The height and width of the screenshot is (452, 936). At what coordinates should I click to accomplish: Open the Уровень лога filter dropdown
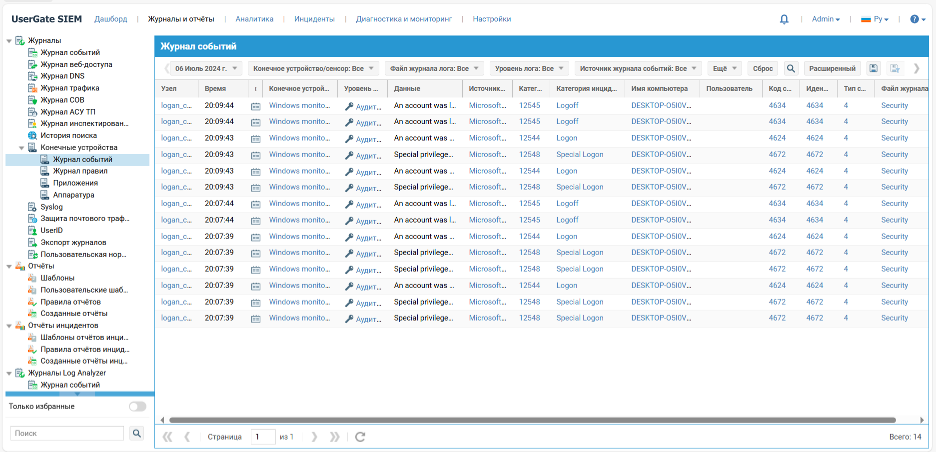530,68
